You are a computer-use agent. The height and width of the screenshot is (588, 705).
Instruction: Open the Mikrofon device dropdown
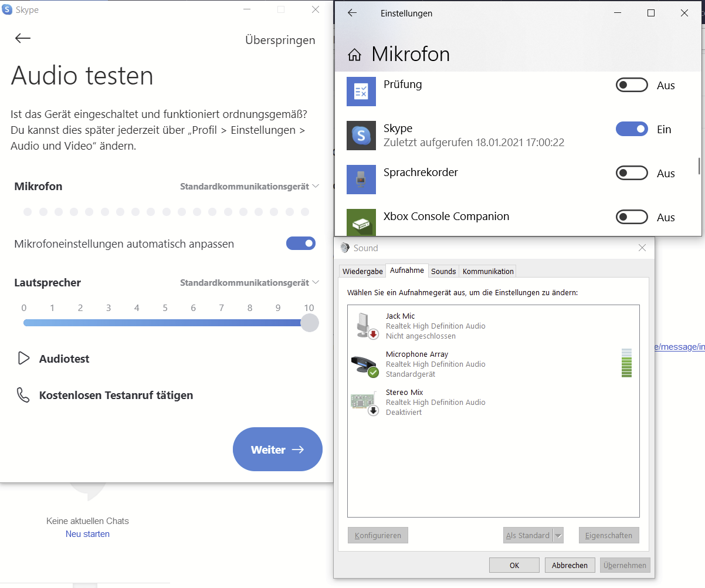coord(249,186)
